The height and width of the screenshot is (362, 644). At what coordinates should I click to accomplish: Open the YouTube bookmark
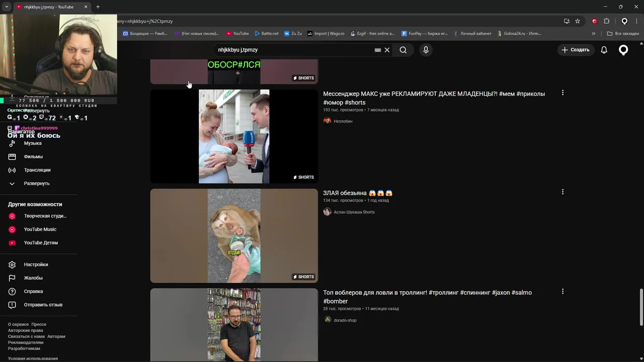click(237, 34)
